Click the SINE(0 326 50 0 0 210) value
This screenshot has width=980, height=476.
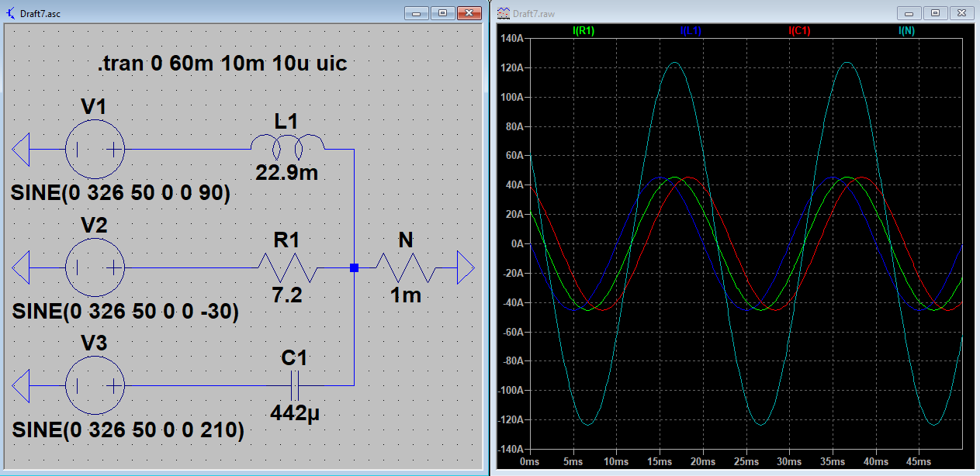pyautogui.click(x=127, y=429)
